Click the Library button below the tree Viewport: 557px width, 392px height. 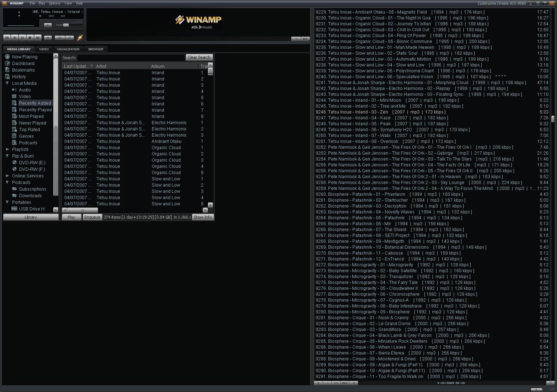(x=31, y=217)
